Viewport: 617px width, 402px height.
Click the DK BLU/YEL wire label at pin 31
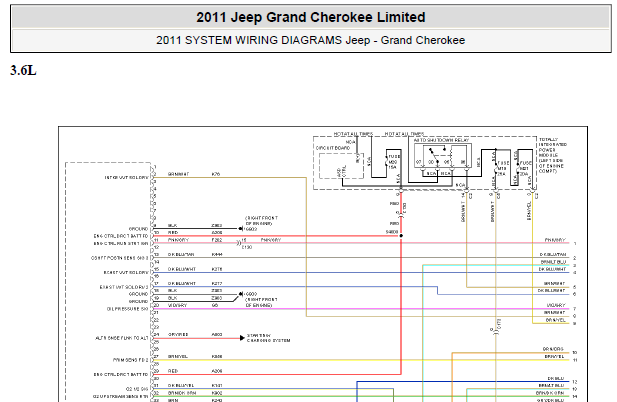click(x=181, y=385)
